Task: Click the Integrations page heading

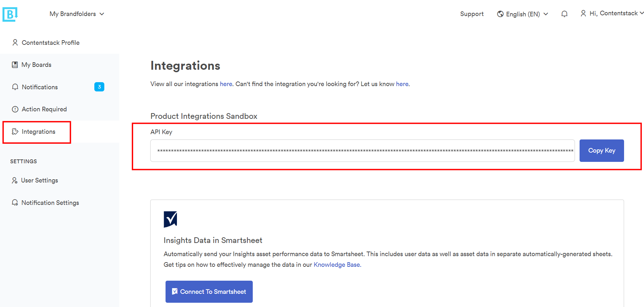Action: (185, 65)
